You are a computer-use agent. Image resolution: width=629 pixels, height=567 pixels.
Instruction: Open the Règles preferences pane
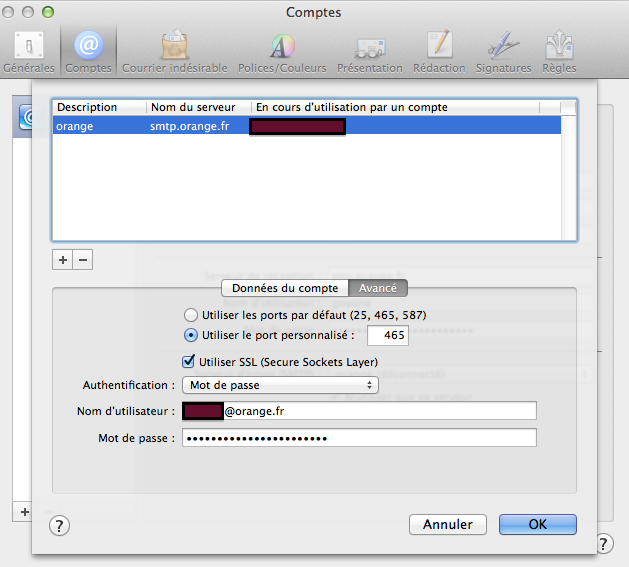(x=559, y=52)
